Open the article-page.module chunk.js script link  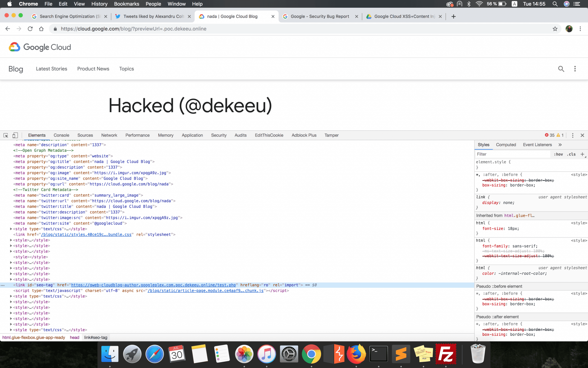pyautogui.click(x=206, y=291)
